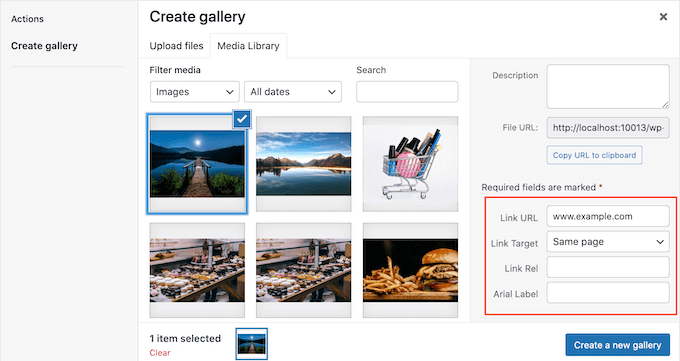Select the shopping cart cosmetics thumbnail
The image size is (680, 361).
(x=410, y=164)
